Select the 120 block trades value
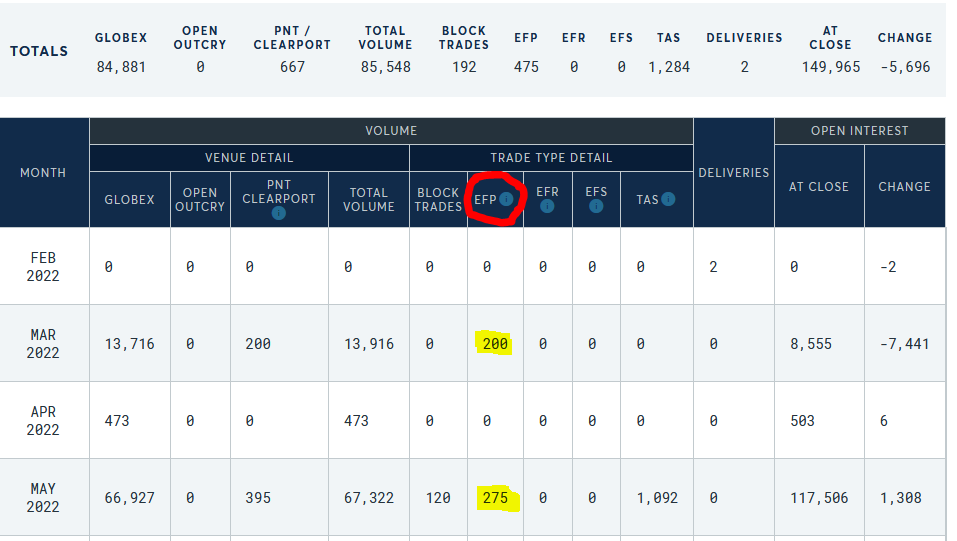Screen dimensions: 957x541 click(438, 498)
